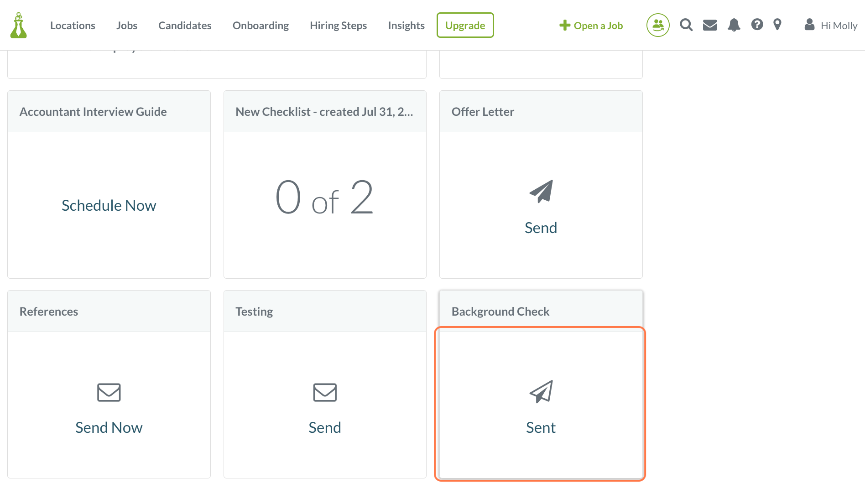Open the Hi Molly user menu
865x504 pixels.
click(831, 26)
